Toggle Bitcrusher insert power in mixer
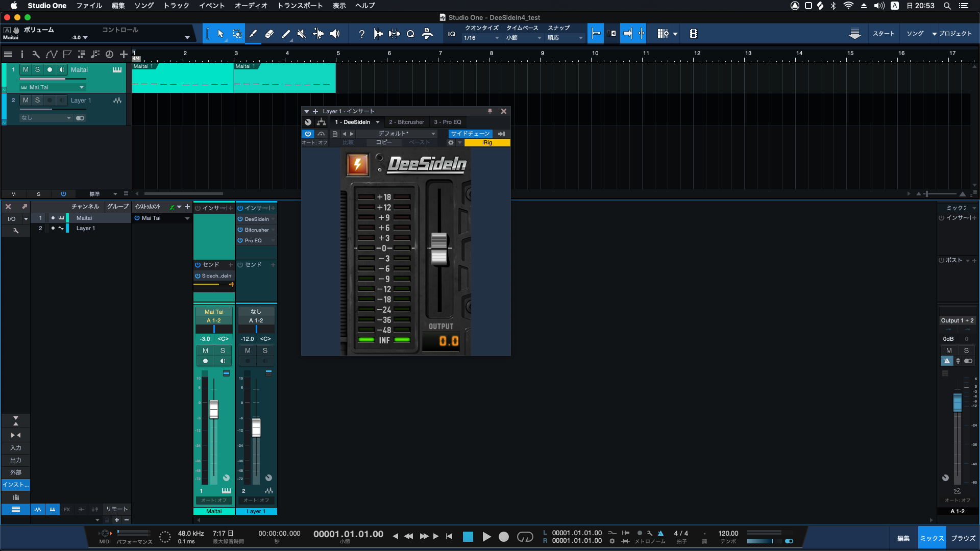 coord(240,230)
